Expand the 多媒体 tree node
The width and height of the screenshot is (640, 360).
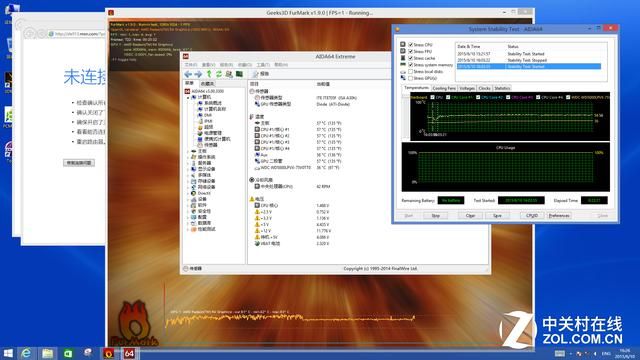(188, 175)
